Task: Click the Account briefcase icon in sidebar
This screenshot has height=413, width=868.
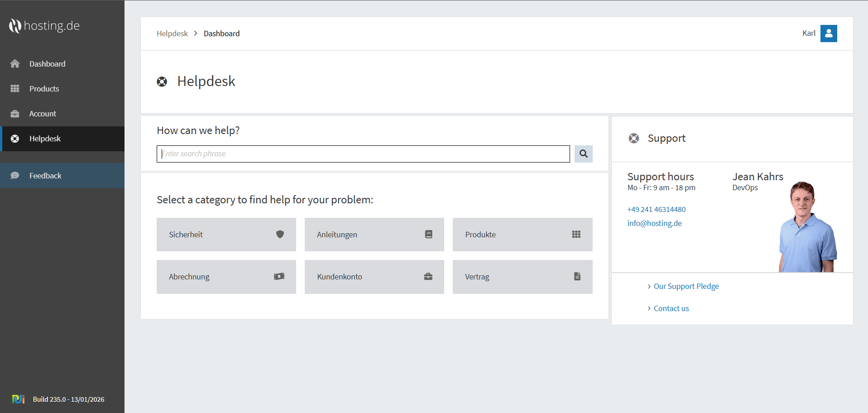Action: [x=15, y=114]
